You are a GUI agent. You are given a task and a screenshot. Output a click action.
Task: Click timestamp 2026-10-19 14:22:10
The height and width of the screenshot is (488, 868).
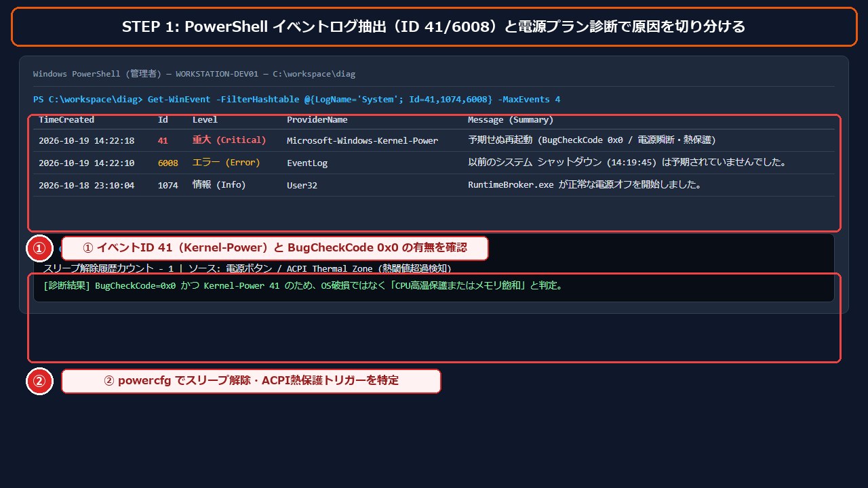[86, 163]
